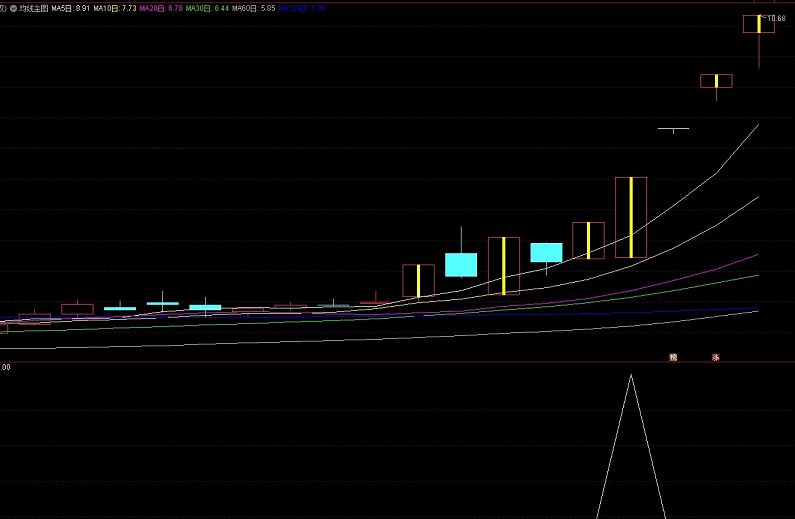This screenshot has width=795, height=519.
Task: Click the white spike peak in the lower indicator
Action: (x=631, y=376)
